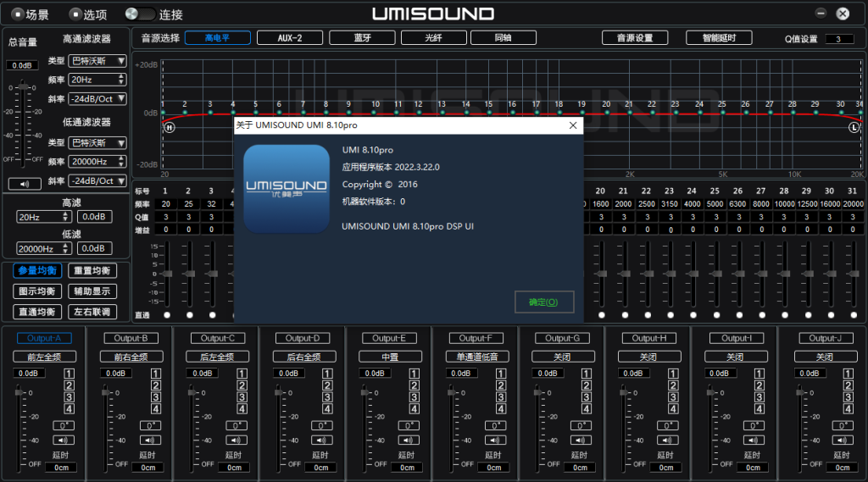Toggle the 连接 connection switch
Screen dimensions: 868x482
coord(139,14)
